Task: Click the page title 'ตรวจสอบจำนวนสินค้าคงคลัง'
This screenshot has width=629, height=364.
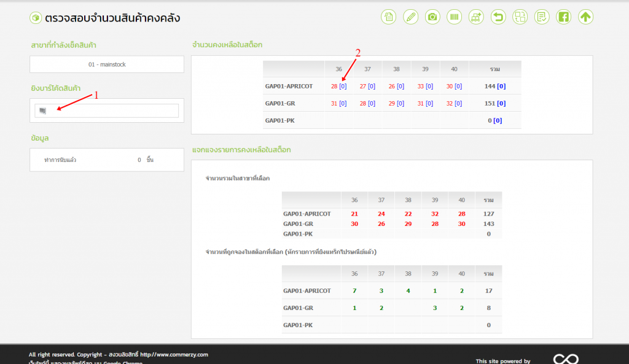Action: tap(112, 18)
